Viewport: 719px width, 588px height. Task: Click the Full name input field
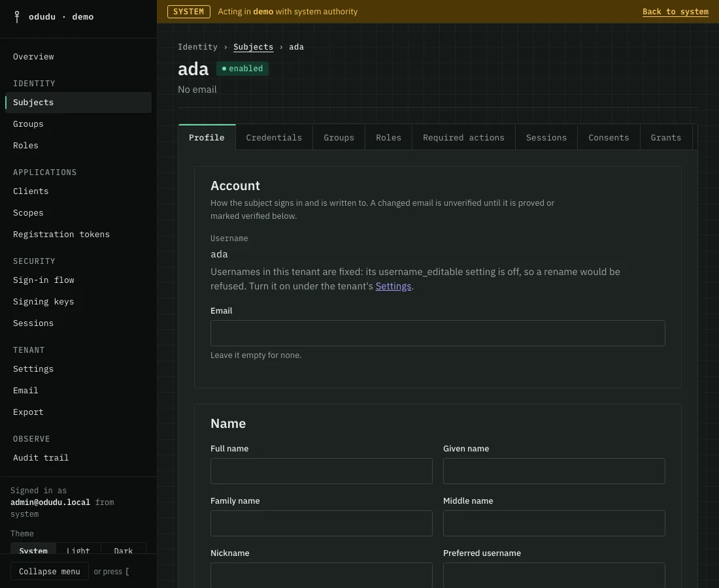coord(322,471)
